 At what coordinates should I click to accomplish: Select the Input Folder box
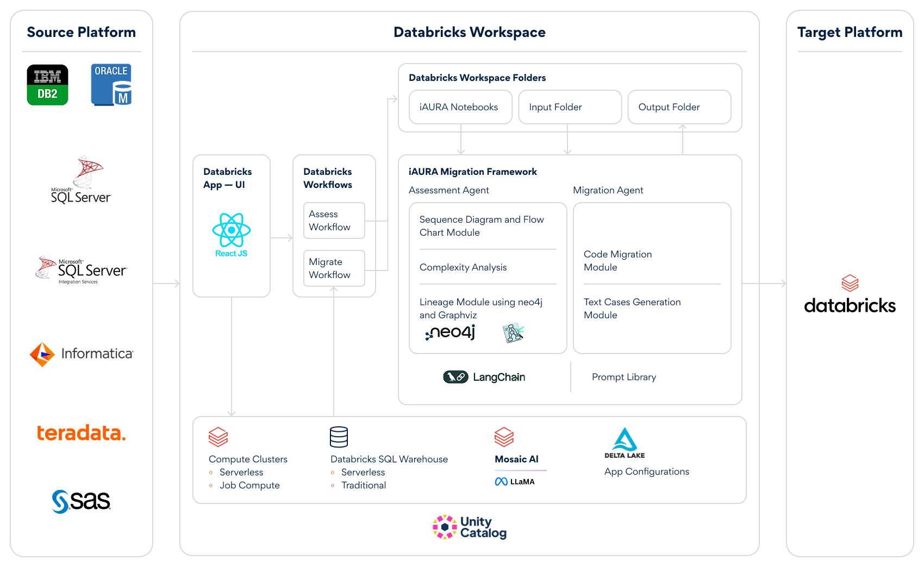[570, 107]
